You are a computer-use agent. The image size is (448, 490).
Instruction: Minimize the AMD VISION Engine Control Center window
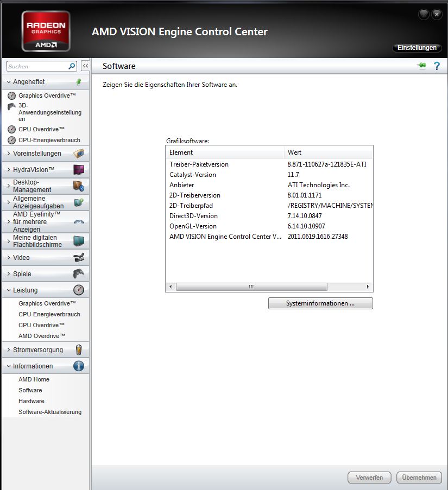(424, 14)
